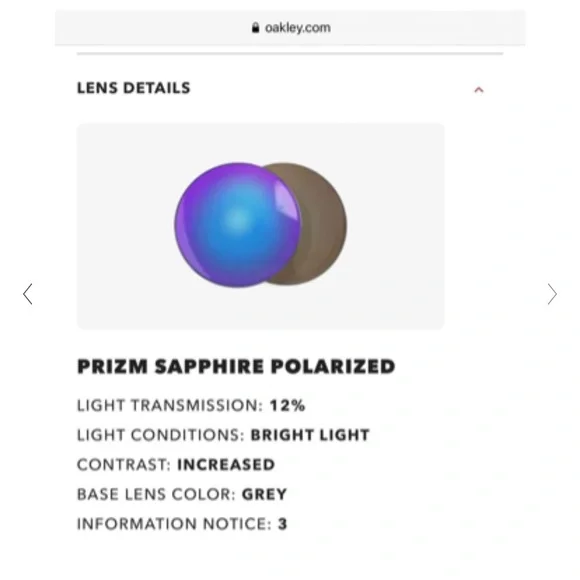Select the Light Transmission 12% value
The image size is (580, 580).
pos(287,405)
